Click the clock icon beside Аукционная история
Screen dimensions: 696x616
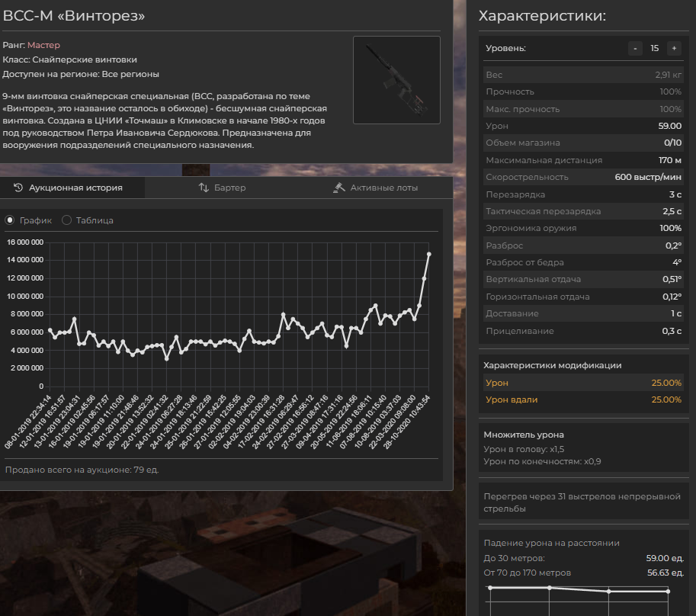(x=19, y=188)
